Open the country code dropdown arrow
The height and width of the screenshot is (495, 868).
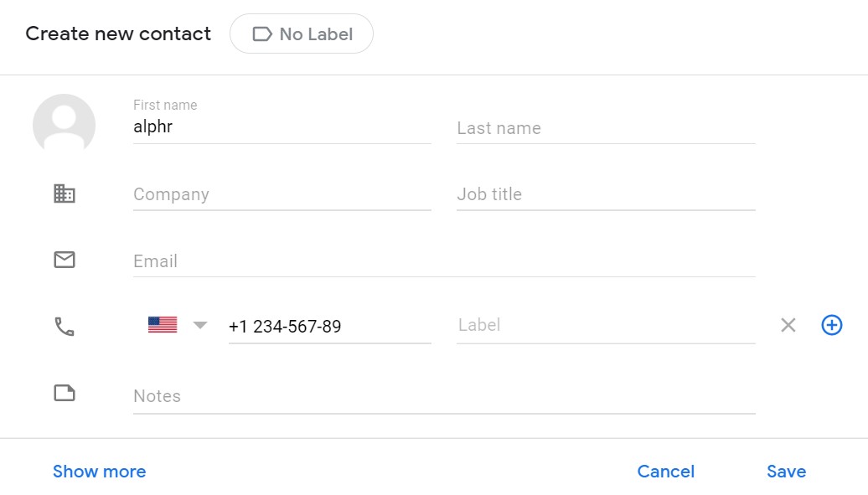[x=200, y=325]
